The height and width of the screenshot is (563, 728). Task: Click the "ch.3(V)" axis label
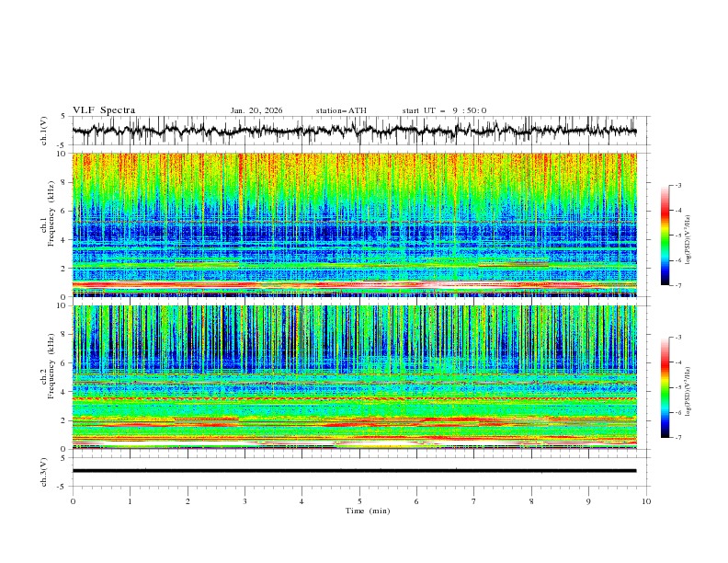coord(44,472)
